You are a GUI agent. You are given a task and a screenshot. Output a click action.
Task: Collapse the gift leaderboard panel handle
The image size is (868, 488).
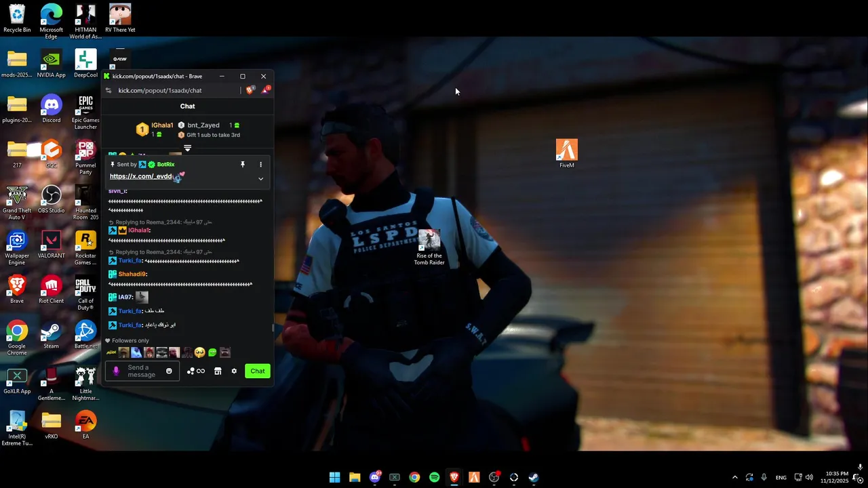[x=187, y=148]
